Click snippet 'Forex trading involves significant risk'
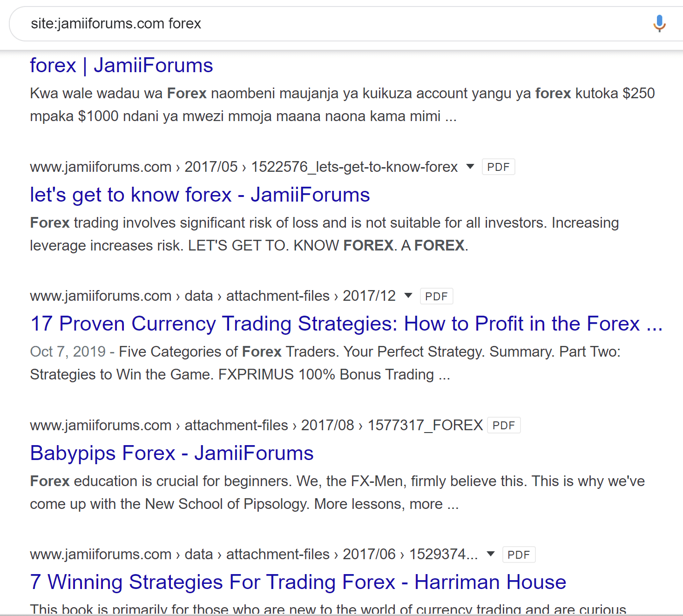The height and width of the screenshot is (616, 683). point(325,234)
